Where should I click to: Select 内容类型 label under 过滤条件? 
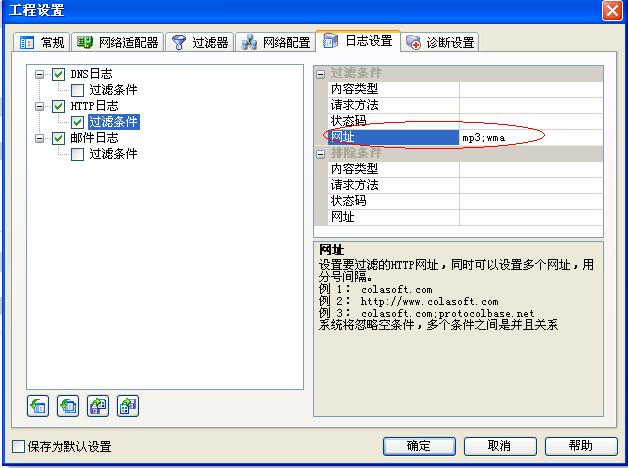[354, 89]
